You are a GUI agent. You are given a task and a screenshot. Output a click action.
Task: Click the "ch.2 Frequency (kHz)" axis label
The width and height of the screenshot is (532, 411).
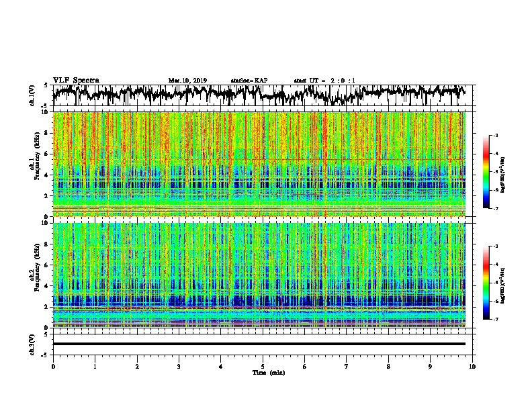34,267
